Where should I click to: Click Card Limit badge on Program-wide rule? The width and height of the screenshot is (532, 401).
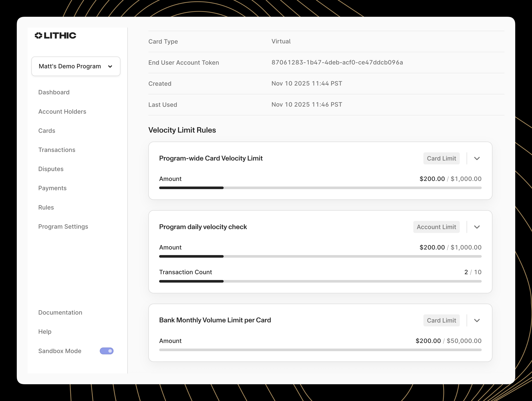(x=441, y=158)
